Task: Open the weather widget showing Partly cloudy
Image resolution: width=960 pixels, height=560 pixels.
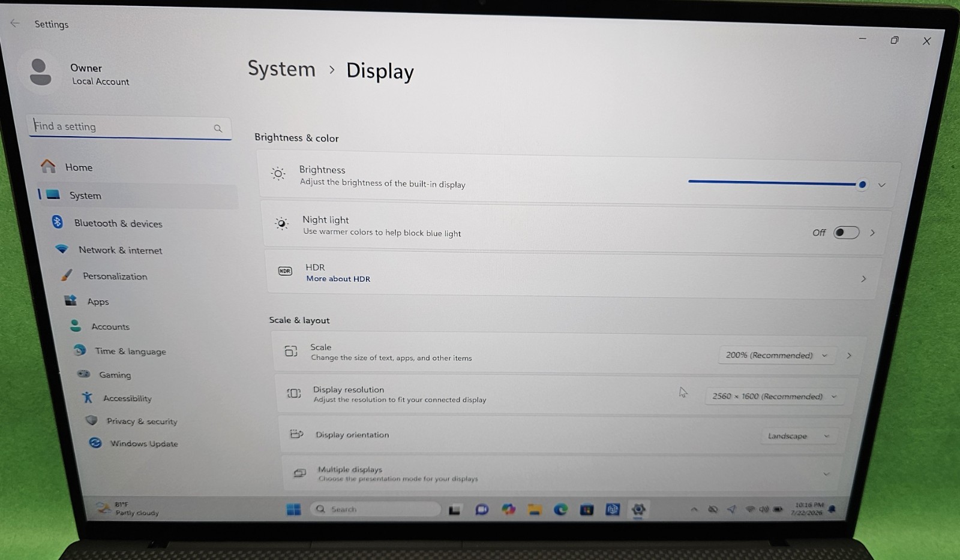Action: coord(128,508)
